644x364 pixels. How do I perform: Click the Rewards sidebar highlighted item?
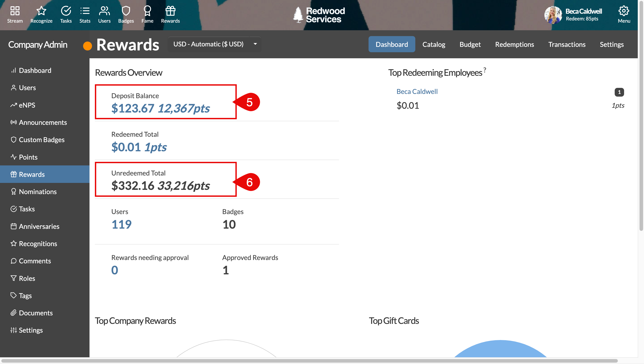32,174
